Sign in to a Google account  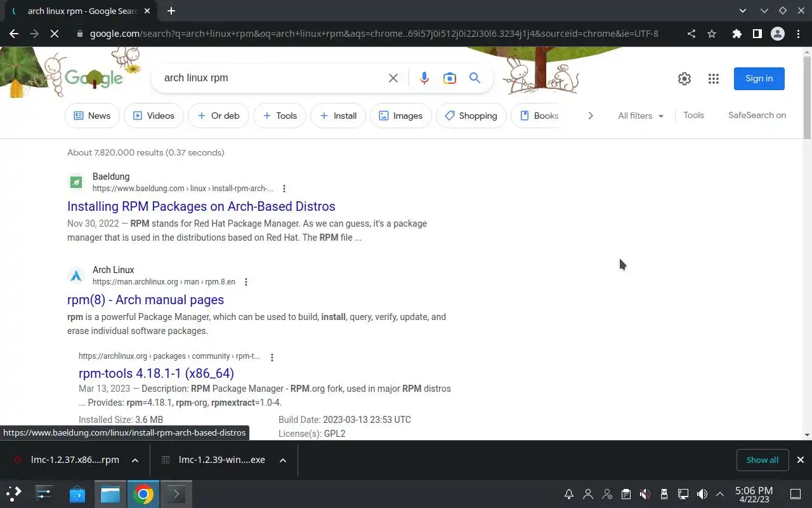(759, 79)
